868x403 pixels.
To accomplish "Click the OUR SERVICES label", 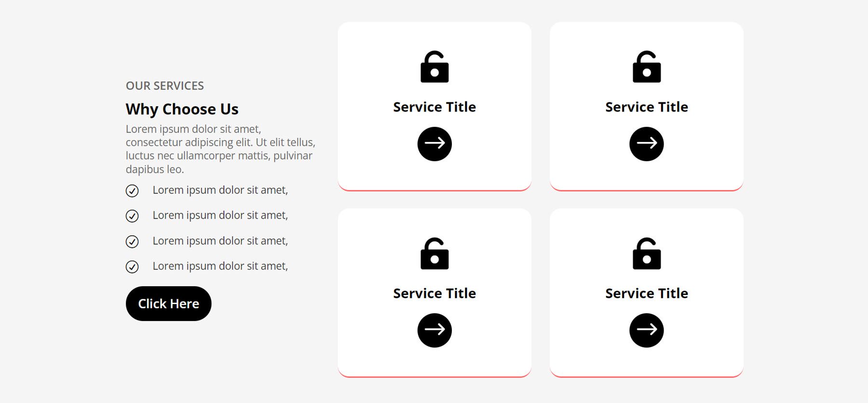I will coord(165,86).
